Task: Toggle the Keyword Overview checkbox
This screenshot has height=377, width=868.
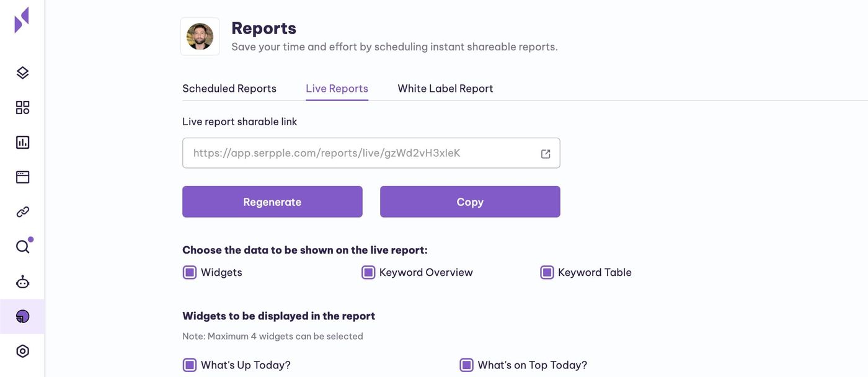Action: pos(368,273)
